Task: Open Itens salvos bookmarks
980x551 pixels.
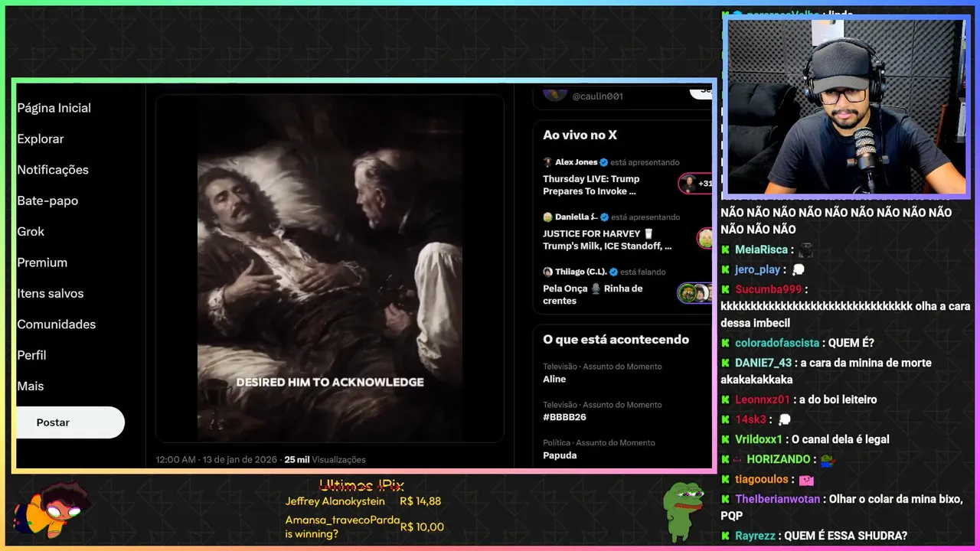Action: (x=51, y=293)
